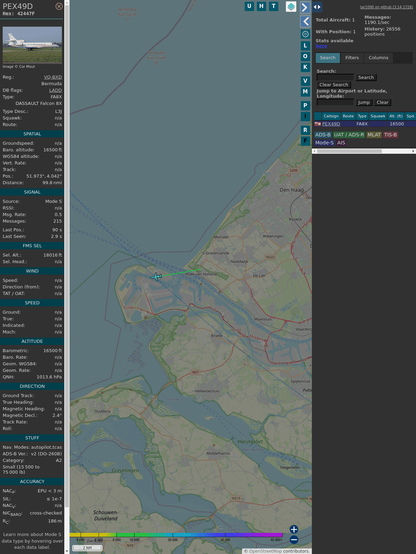The height and width of the screenshot is (554, 416).
Task: Click the flag icon in PEX49D row
Action: coord(317,124)
